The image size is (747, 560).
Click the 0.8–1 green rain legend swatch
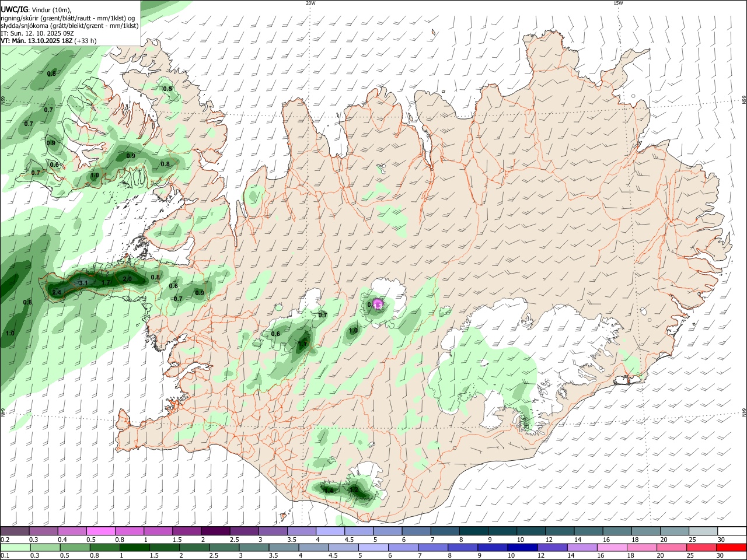click(105, 547)
